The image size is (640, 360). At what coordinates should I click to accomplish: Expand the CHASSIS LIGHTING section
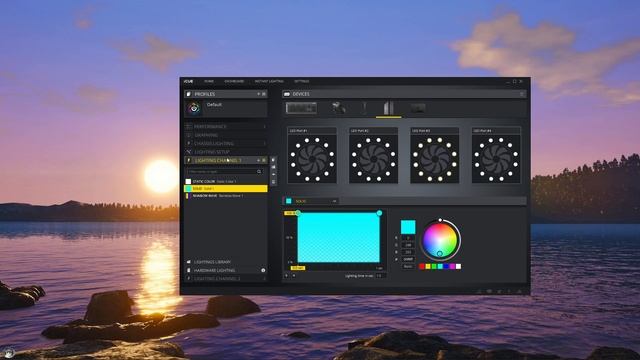click(226, 143)
